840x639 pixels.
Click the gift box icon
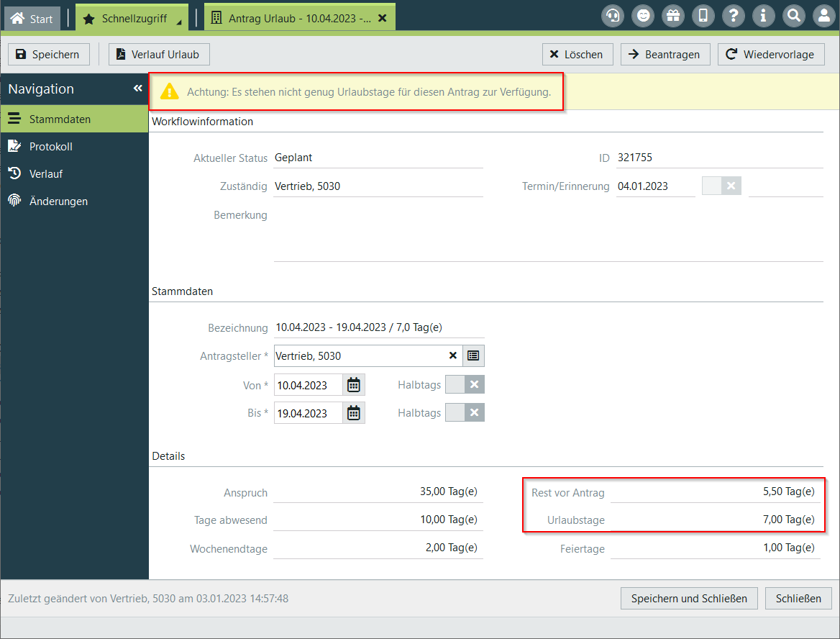pos(673,16)
